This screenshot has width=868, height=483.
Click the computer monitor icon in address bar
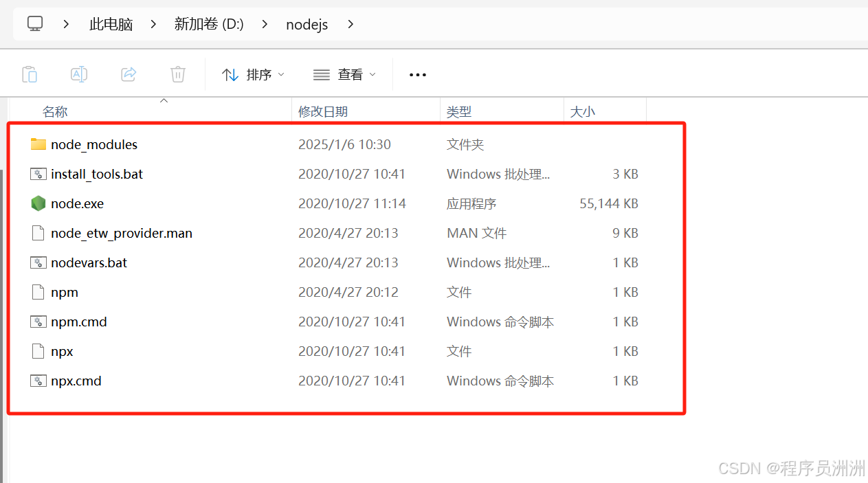(35, 24)
